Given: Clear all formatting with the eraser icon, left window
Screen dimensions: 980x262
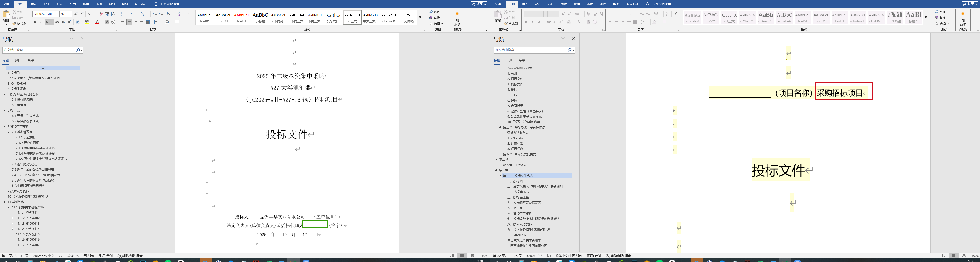Looking at the screenshot, I should 101,14.
